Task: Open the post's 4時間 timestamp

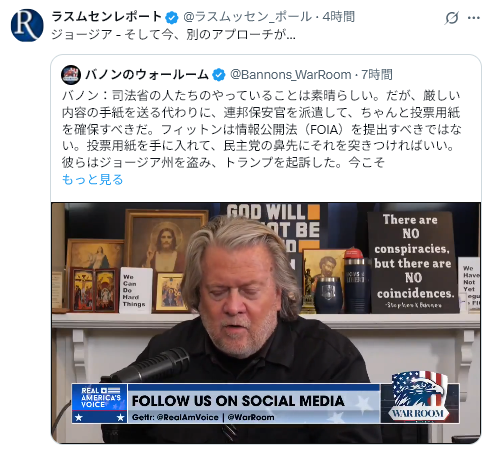Action: (338, 17)
